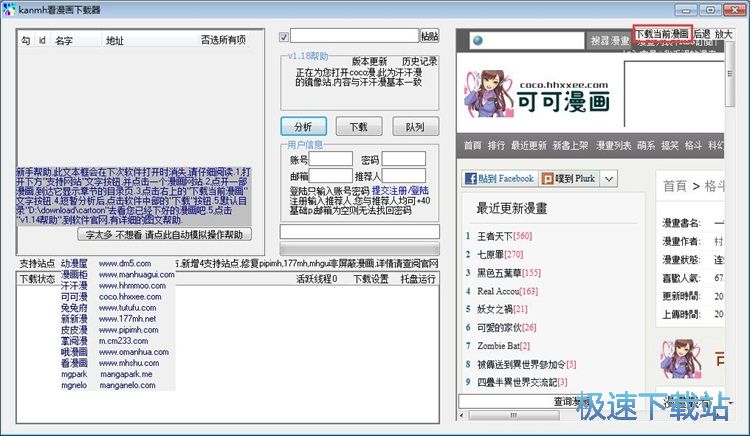Click the auto-simulate help button 字太多 不想看
Screen dimensions: 750x436
click(x=165, y=234)
